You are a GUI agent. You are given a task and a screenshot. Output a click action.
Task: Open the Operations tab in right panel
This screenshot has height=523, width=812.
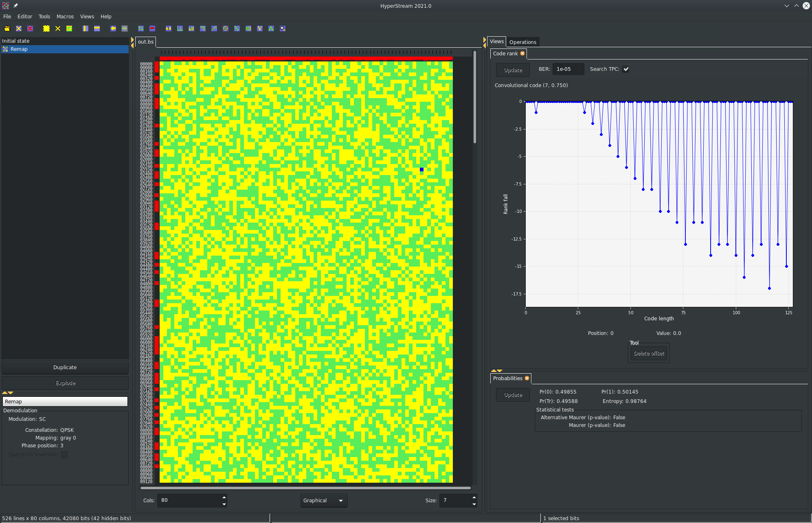tap(522, 42)
